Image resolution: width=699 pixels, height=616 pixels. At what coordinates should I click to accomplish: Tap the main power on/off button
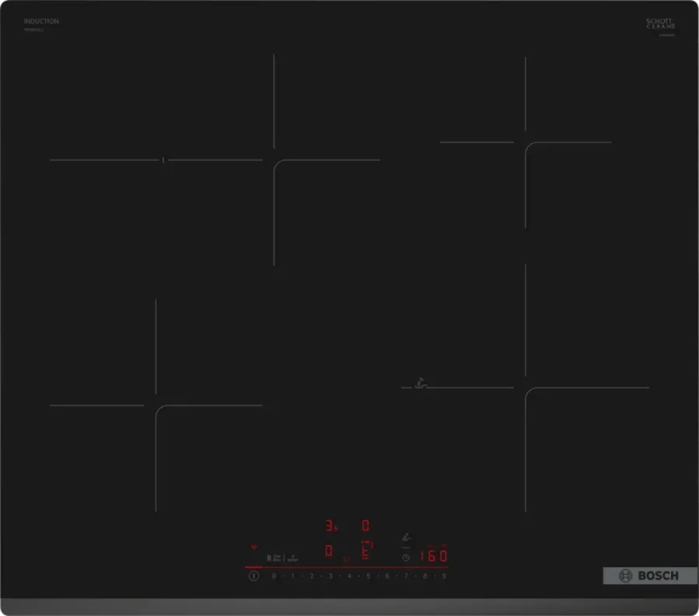coord(254,576)
